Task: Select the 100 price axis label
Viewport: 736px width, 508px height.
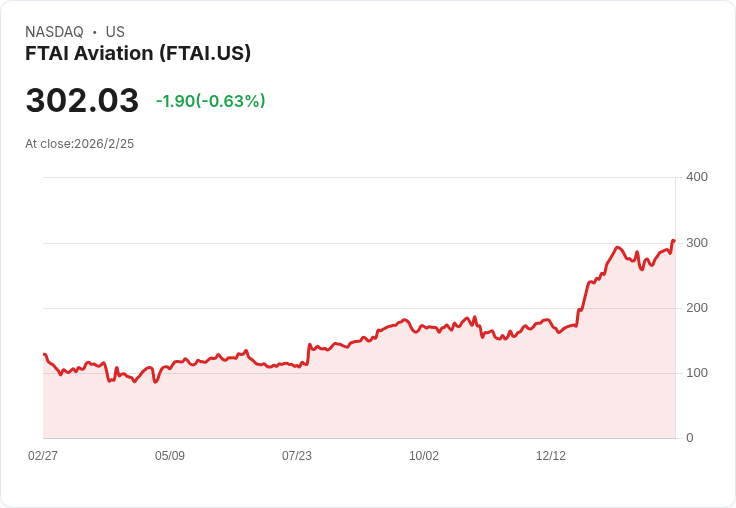Action: 697,373
